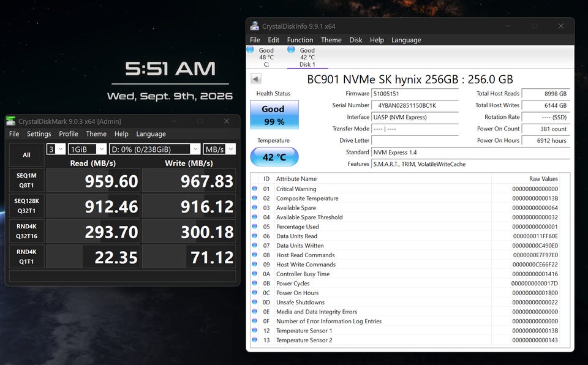Click the blue status dot for Data Units Written
This screenshot has height=365, width=588.
click(x=255, y=245)
